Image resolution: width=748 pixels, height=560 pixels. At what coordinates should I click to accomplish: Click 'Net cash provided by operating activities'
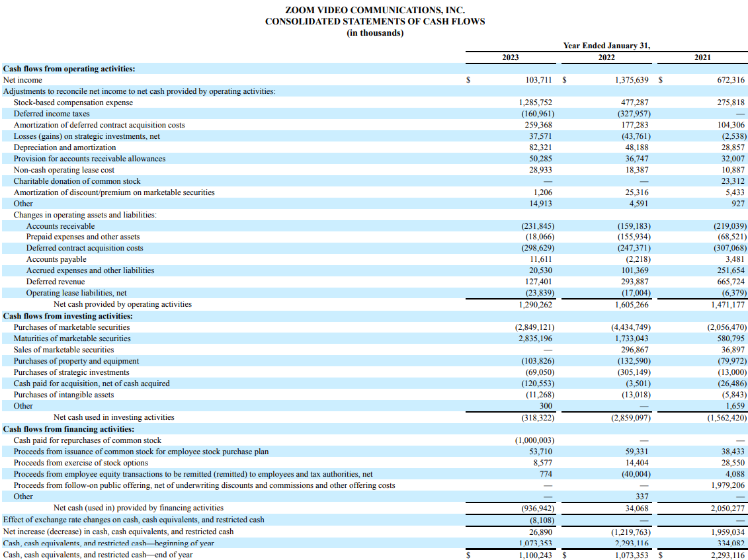pos(122,304)
